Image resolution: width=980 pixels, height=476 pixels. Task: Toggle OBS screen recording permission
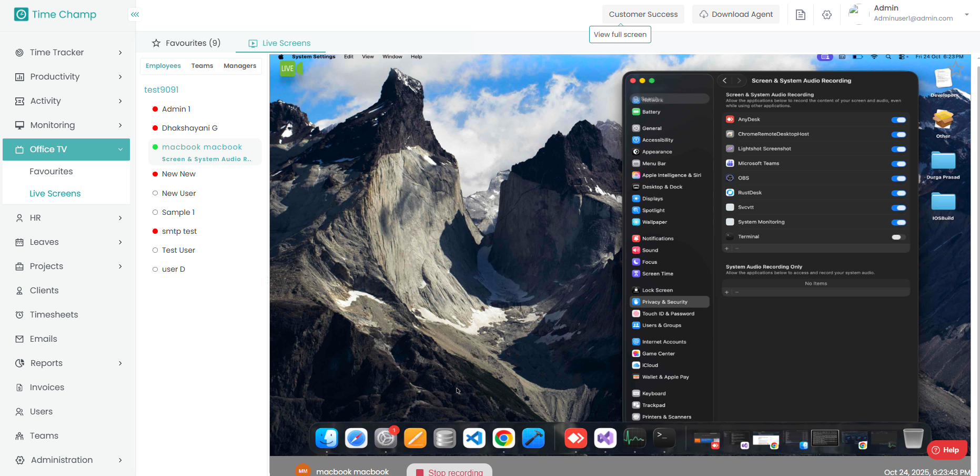[898, 178]
